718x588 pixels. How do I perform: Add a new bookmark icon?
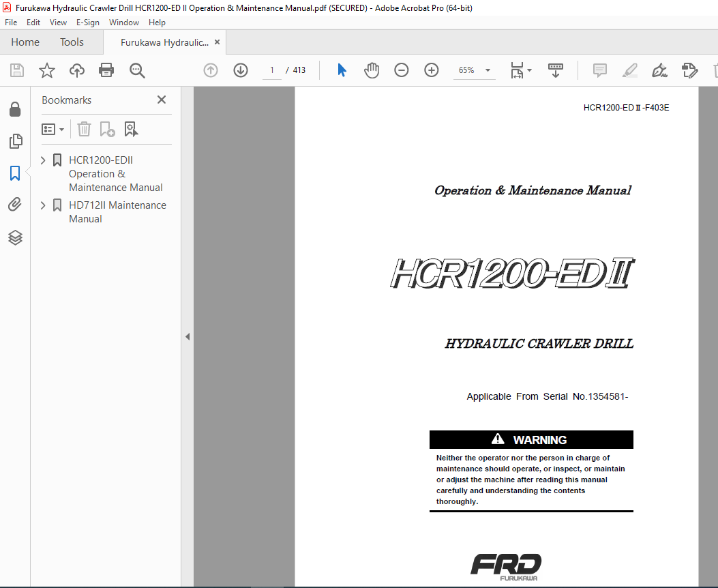(107, 129)
